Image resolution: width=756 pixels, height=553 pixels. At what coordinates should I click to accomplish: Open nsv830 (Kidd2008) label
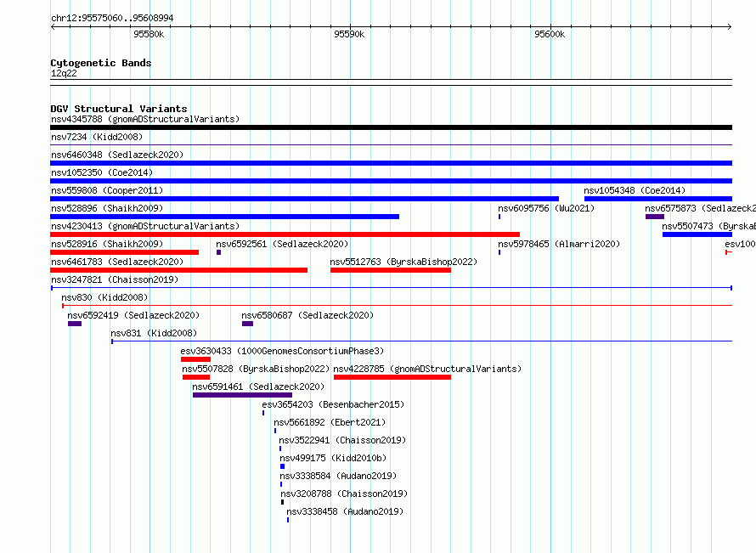(x=104, y=297)
